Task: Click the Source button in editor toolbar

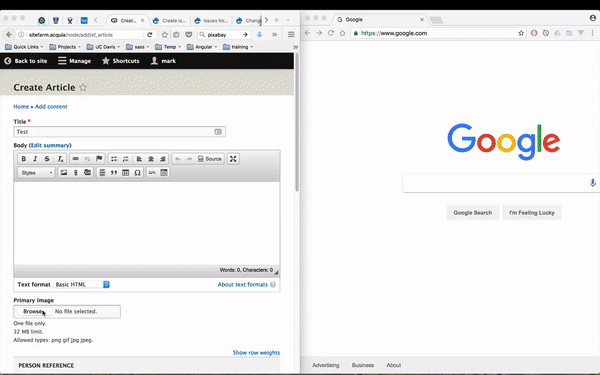Action: click(210, 159)
